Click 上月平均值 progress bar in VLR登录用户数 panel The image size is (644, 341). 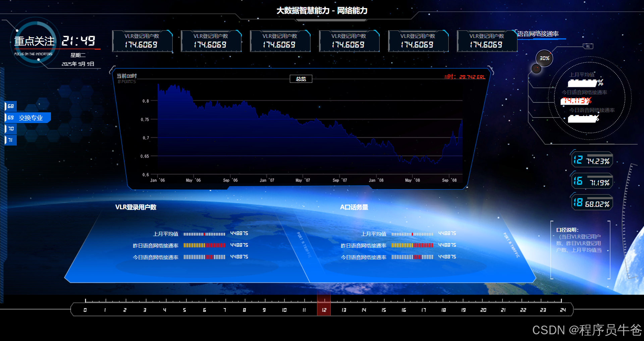pyautogui.click(x=205, y=234)
